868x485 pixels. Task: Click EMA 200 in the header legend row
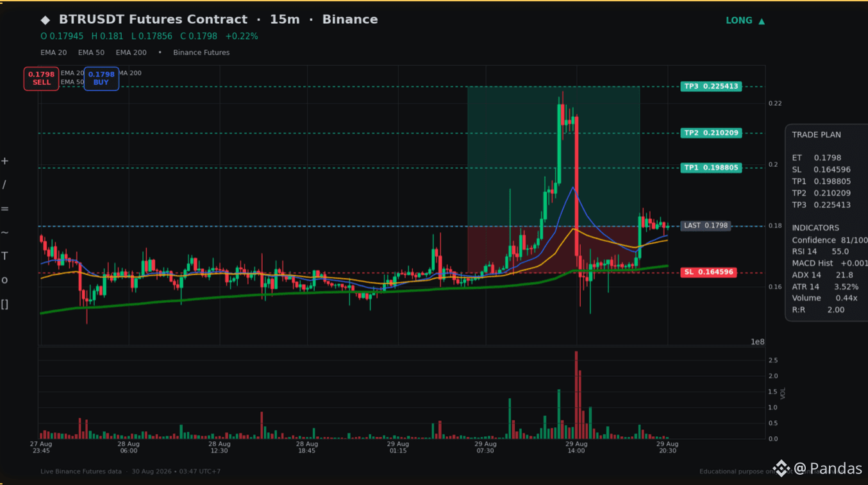click(x=131, y=53)
